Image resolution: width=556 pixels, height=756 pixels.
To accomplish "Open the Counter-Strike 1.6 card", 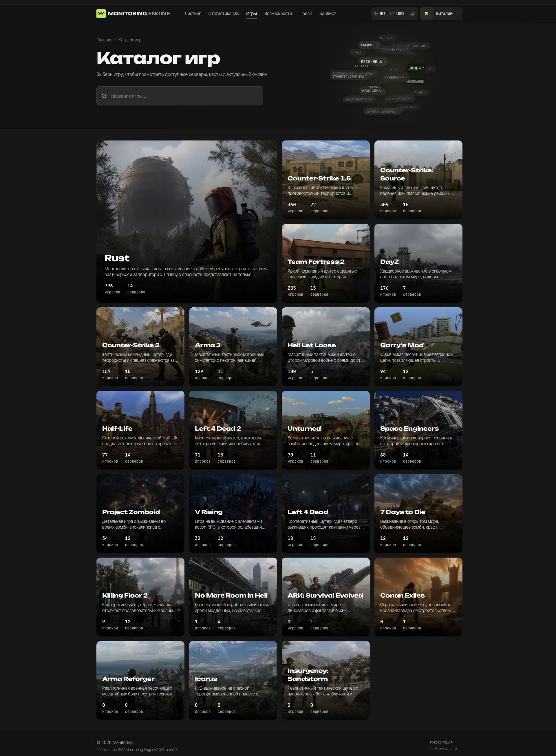I will 325,180.
